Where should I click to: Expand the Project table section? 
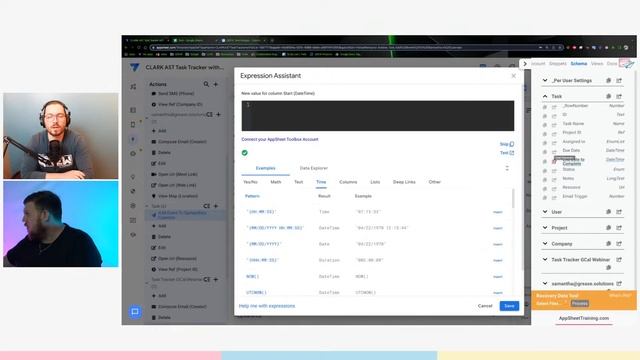545,228
